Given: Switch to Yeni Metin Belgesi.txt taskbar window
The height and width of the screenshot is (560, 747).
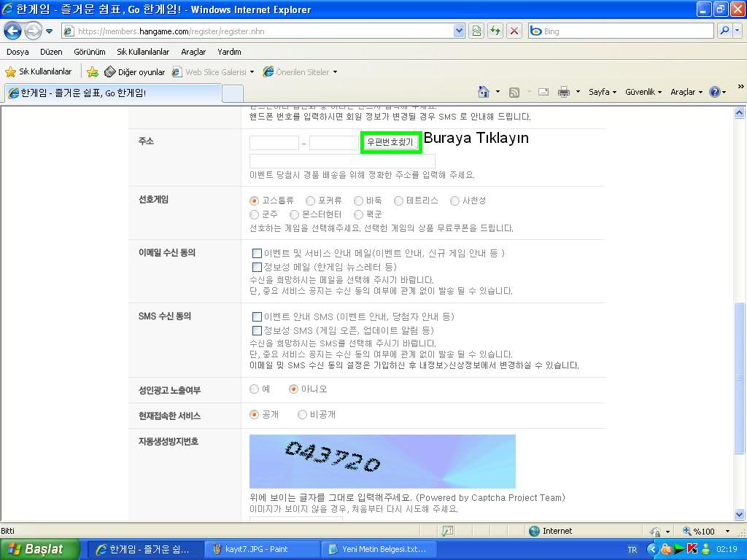Looking at the screenshot, I should click(x=378, y=549).
